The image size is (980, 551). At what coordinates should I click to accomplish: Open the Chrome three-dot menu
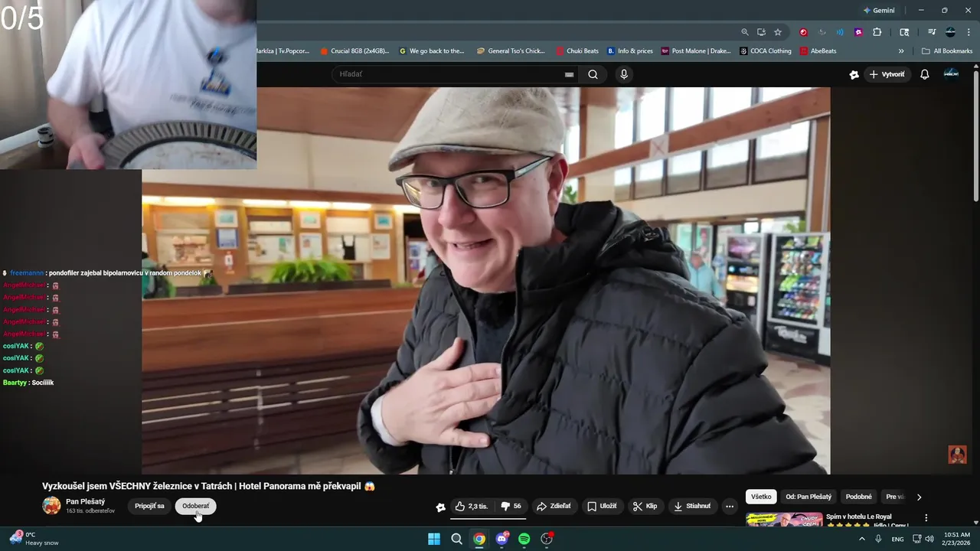(x=968, y=32)
